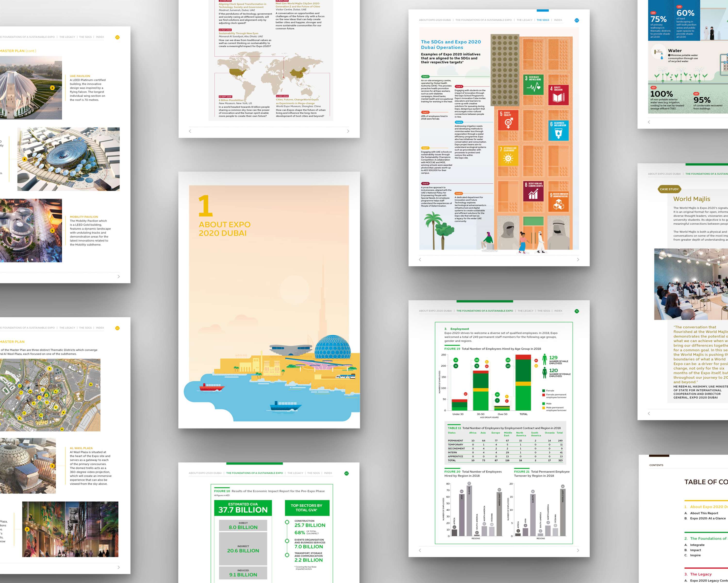Click AL WASL PLAZA caption heading
Image resolution: width=728 pixels, height=583 pixels.
tap(81, 448)
